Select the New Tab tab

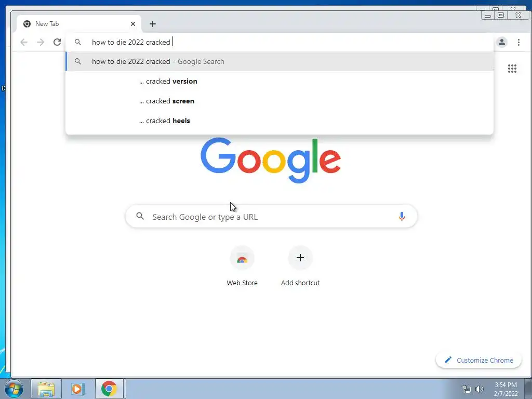79,24
